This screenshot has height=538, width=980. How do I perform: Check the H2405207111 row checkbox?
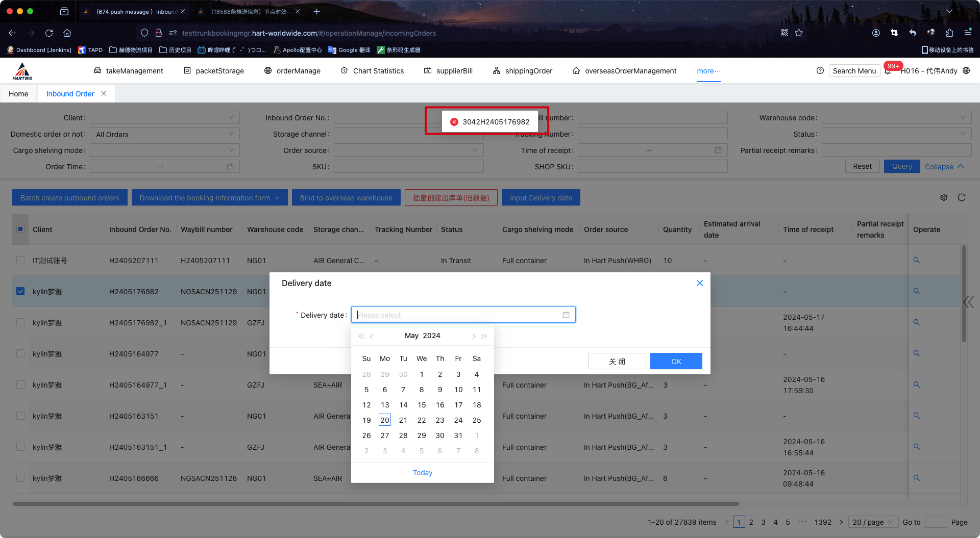pyautogui.click(x=20, y=260)
